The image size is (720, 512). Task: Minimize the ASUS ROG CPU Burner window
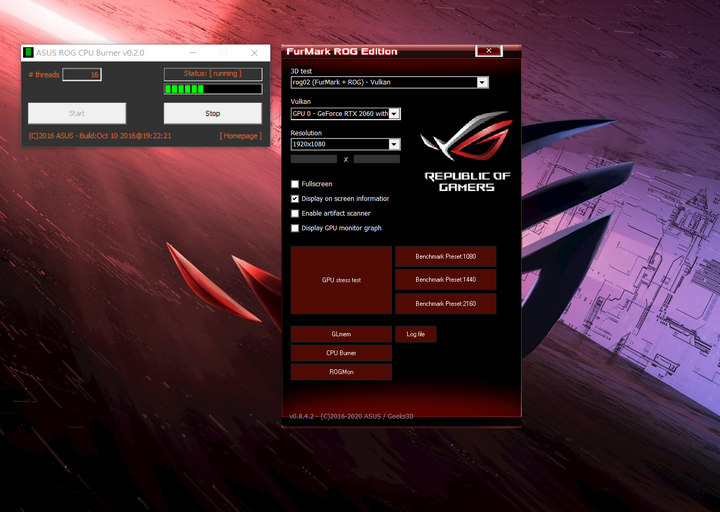[x=193, y=53]
